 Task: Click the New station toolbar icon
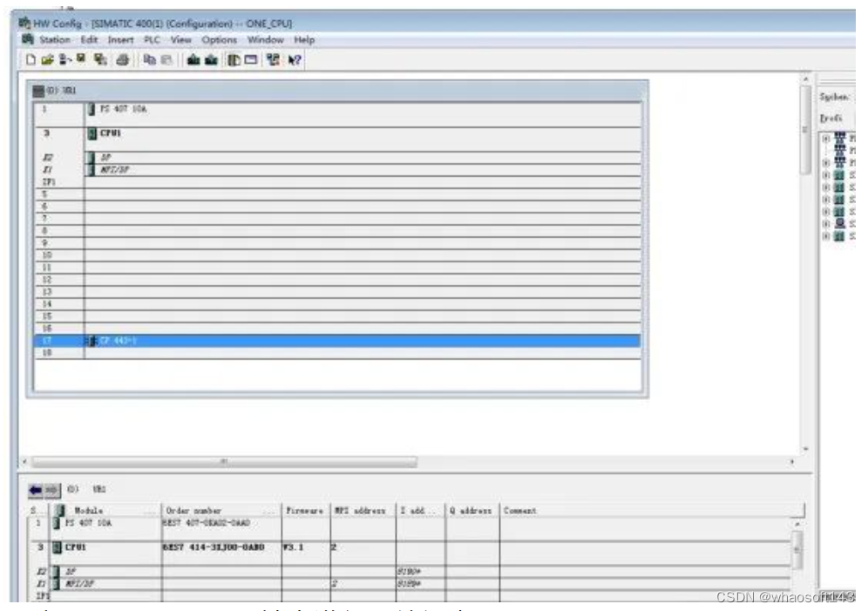pyautogui.click(x=31, y=59)
